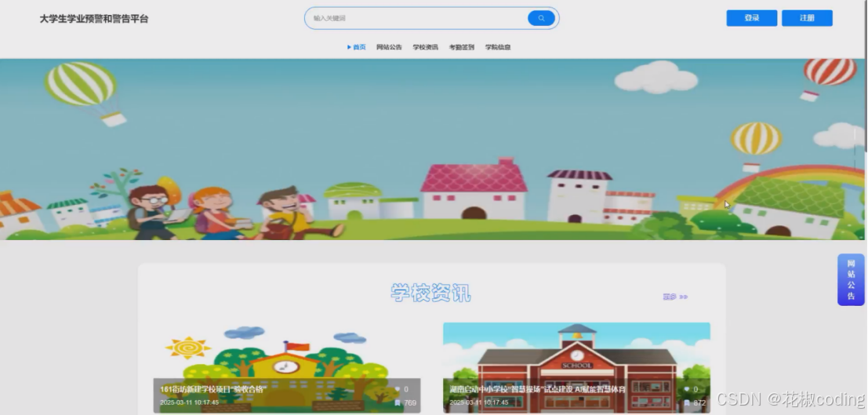
Task: Click the 更多 more link in 学校资讯
Action: coord(675,297)
